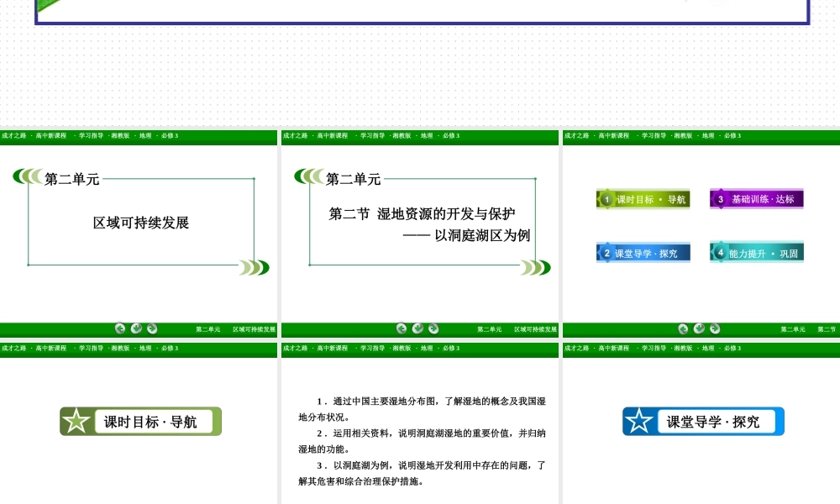Click the 第二单元 footer label on first slide

point(207,329)
